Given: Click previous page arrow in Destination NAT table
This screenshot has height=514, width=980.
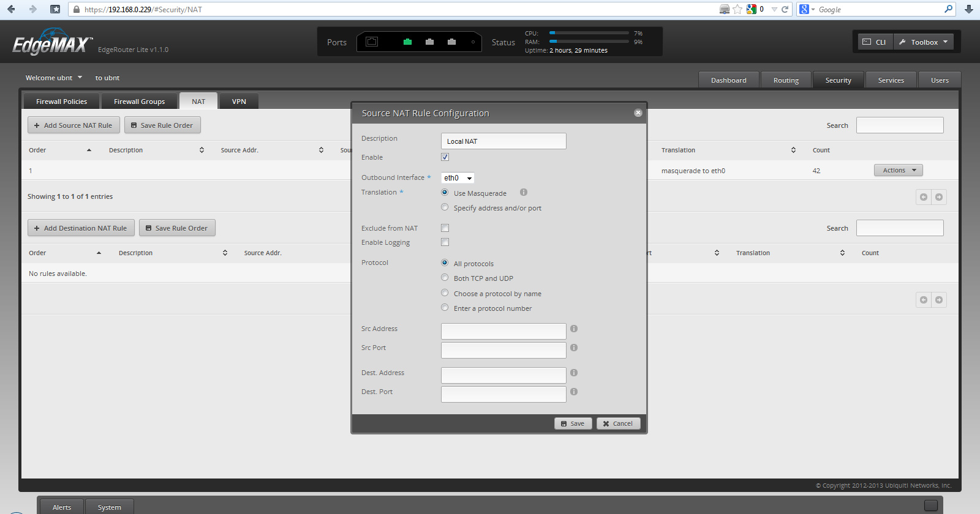Looking at the screenshot, I should coord(924,300).
